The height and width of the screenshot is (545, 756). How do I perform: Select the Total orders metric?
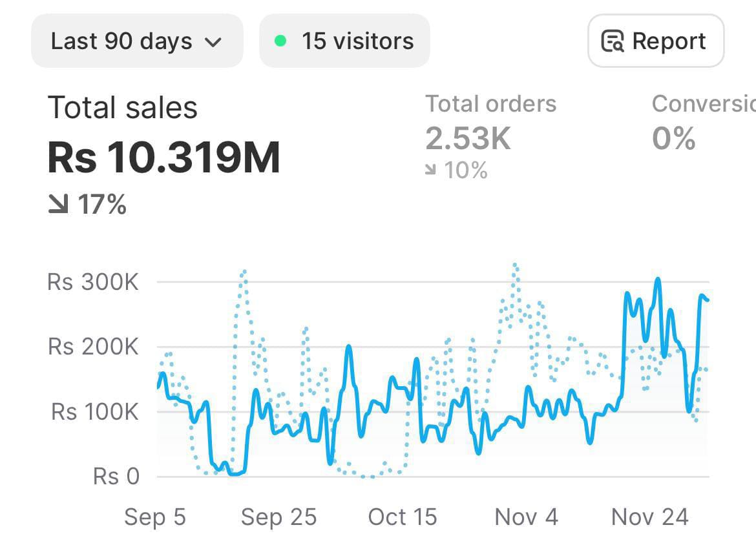490,104
